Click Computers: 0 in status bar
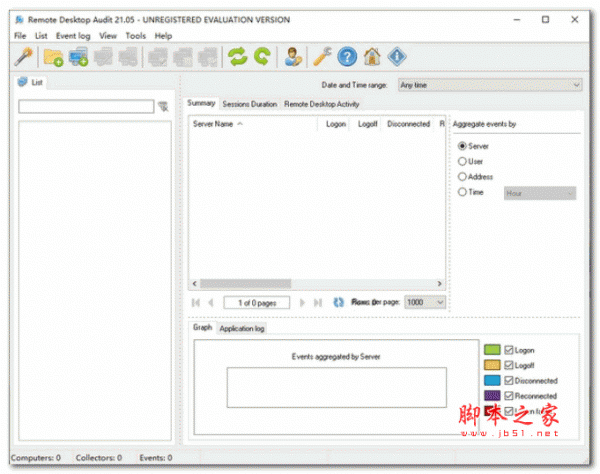This screenshot has height=474, width=600. (36, 458)
